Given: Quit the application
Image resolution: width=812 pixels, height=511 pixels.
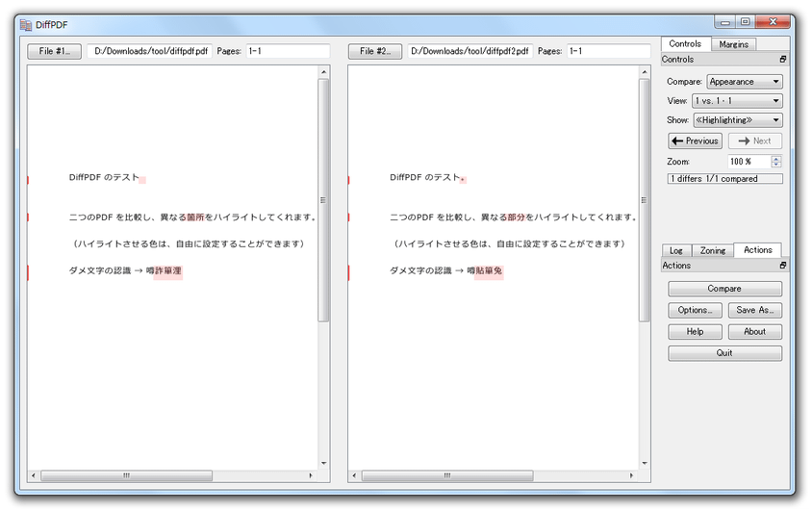Looking at the screenshot, I should coord(724,353).
